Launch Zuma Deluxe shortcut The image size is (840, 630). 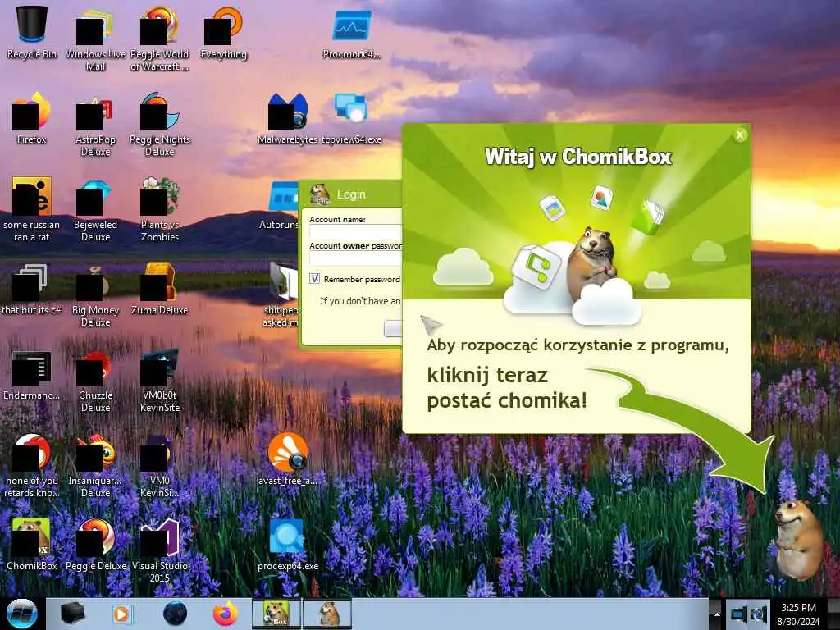tap(160, 288)
